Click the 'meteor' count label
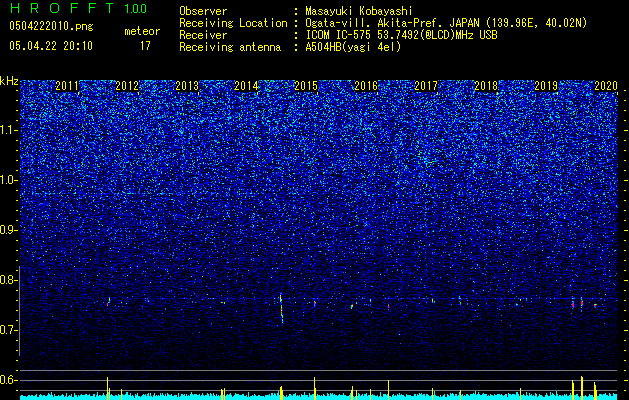Screen dimensions: 629x400 142,31
